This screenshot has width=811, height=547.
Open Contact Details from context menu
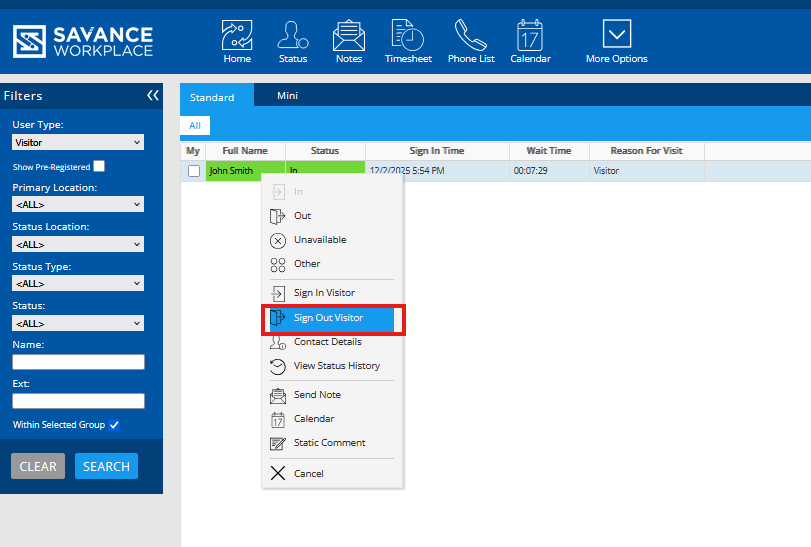pos(332,342)
